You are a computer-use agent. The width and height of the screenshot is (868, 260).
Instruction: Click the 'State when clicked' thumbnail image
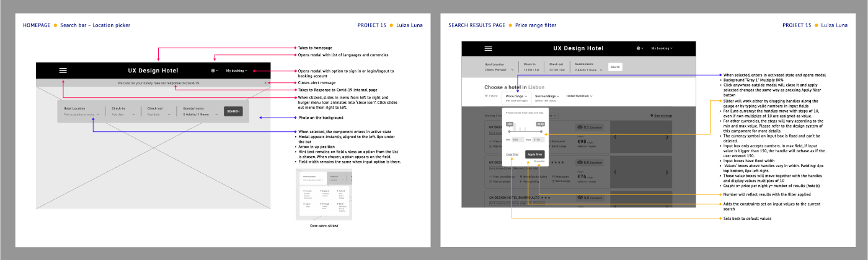(323, 194)
